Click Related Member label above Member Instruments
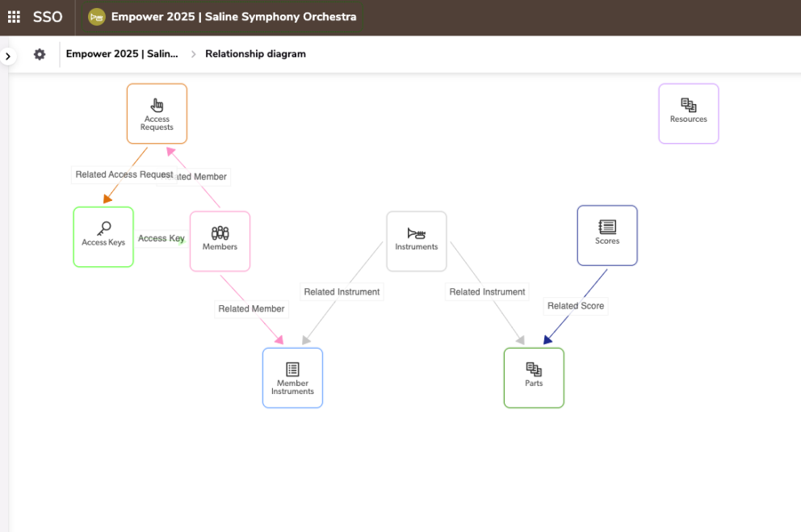Image resolution: width=801 pixels, height=532 pixels. tap(251, 308)
